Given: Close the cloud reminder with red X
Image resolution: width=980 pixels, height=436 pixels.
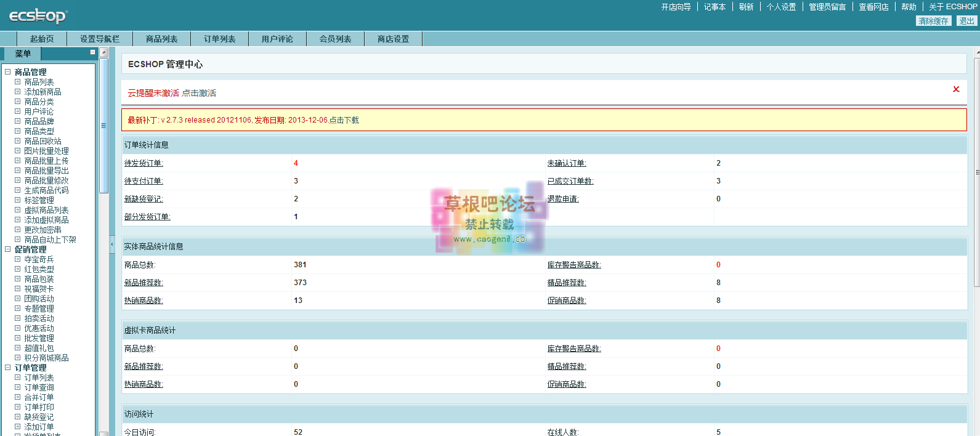Looking at the screenshot, I should click(956, 89).
